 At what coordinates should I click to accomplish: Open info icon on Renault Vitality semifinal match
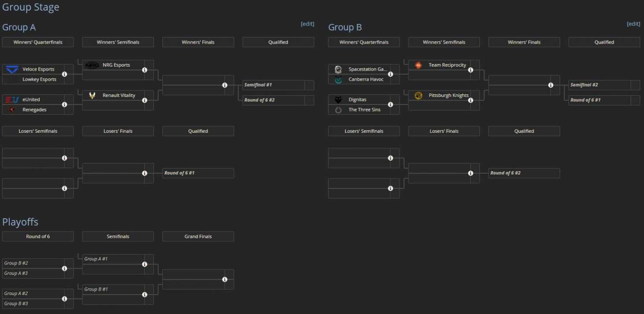coord(144,100)
